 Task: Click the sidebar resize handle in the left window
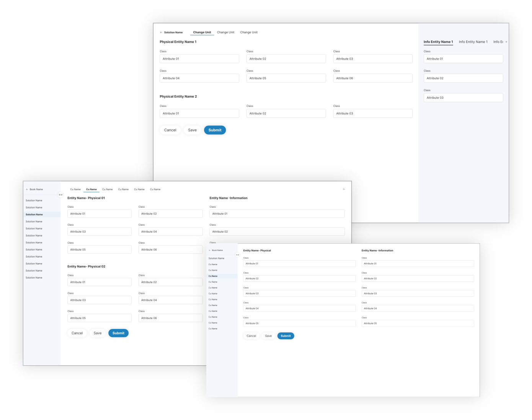pos(60,195)
